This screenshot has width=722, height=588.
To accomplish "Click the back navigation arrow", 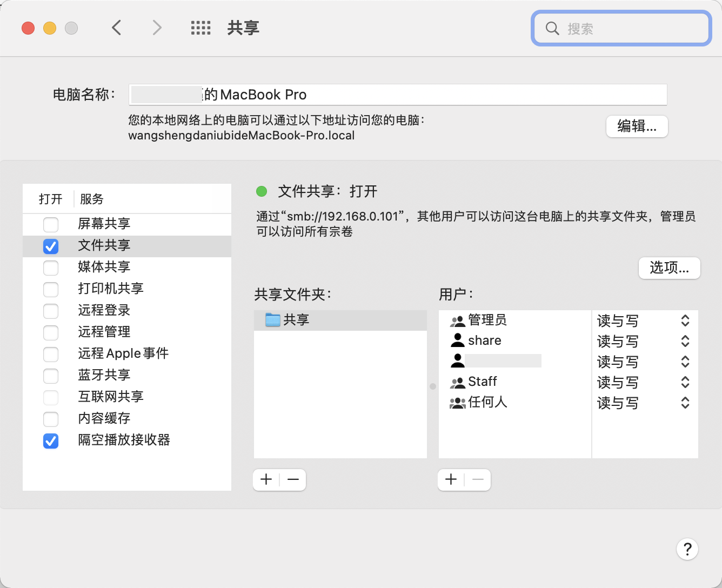I will pyautogui.click(x=116, y=28).
